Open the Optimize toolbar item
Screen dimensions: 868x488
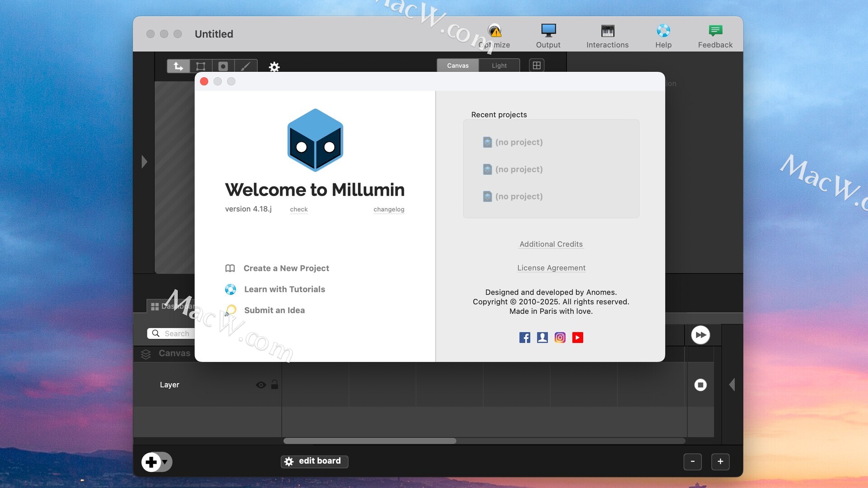[495, 36]
